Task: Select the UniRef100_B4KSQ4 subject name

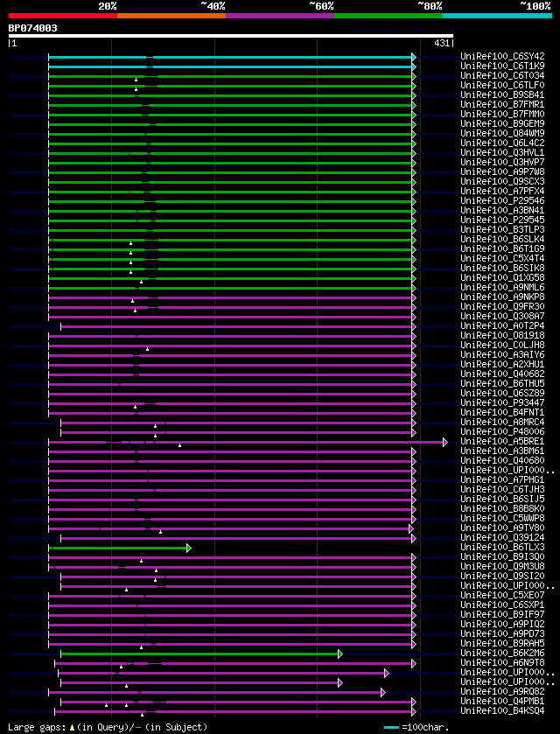Action: 502,710
